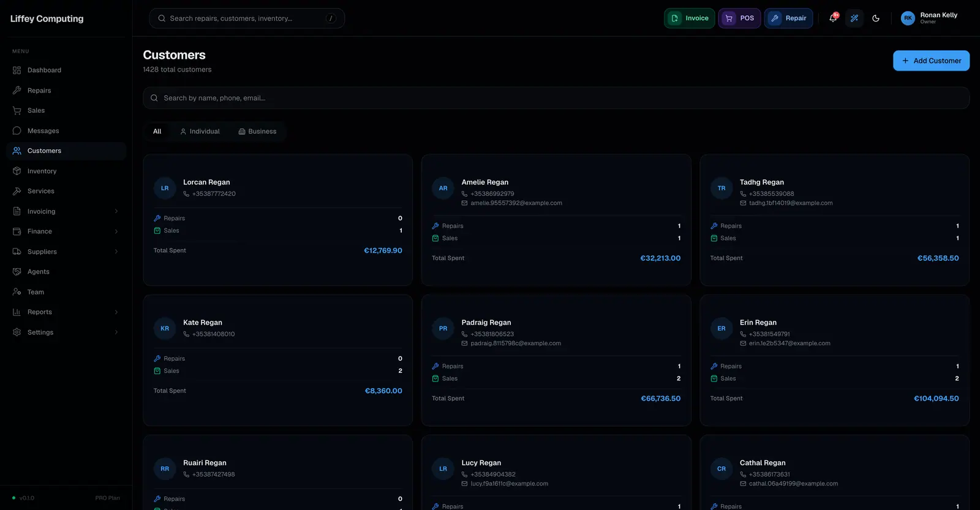Expand the Suppliers submenu chevron

pyautogui.click(x=116, y=252)
